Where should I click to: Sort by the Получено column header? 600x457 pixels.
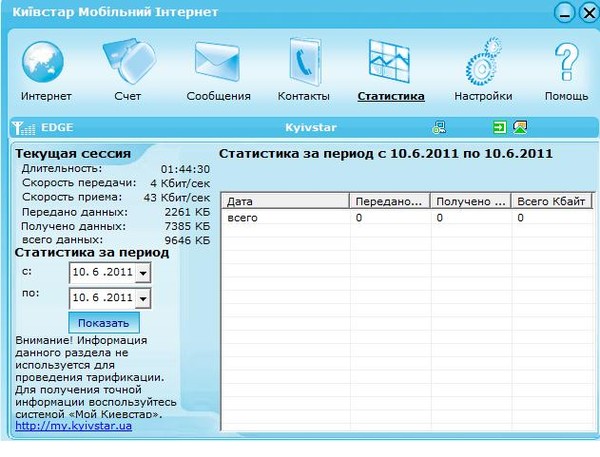(x=471, y=201)
